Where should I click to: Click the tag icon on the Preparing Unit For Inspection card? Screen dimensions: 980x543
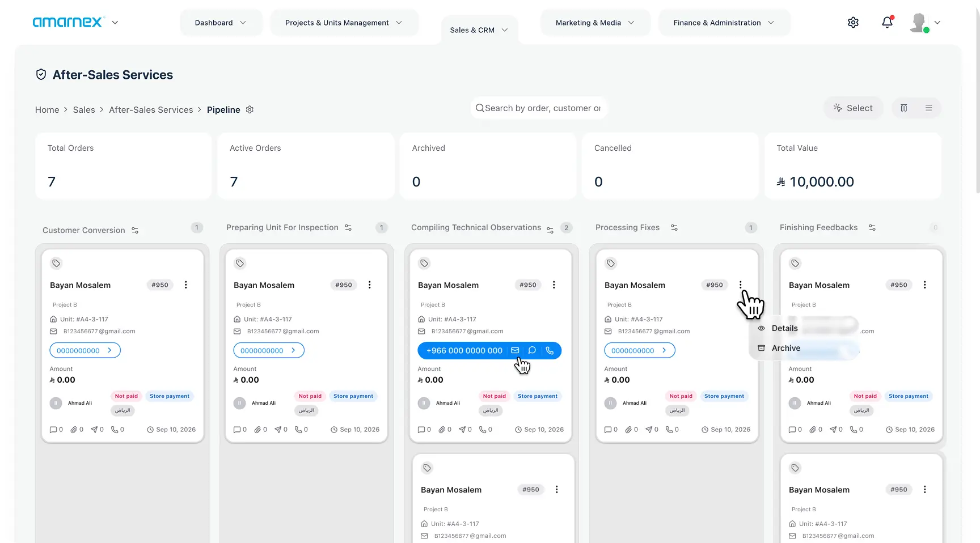click(x=240, y=263)
